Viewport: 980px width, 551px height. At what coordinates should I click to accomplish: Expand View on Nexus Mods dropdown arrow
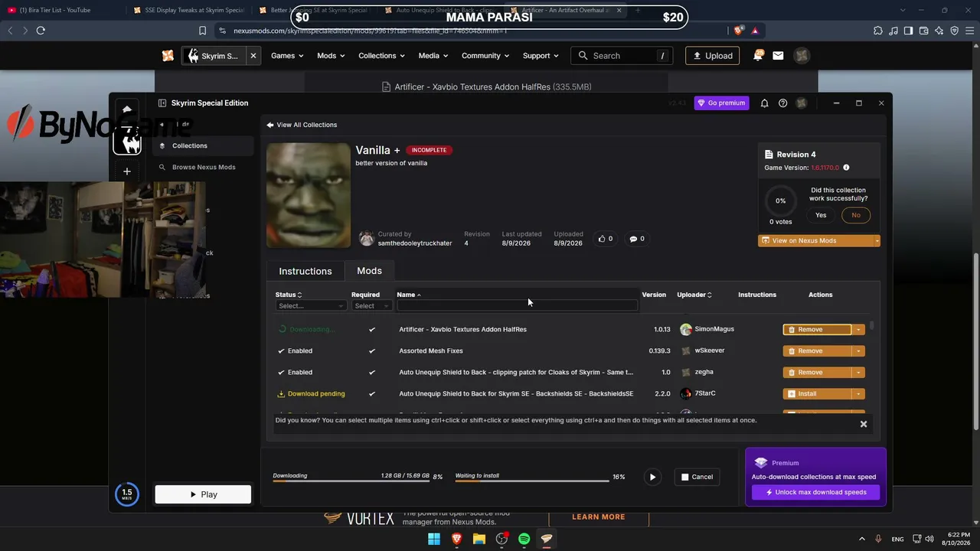point(877,240)
